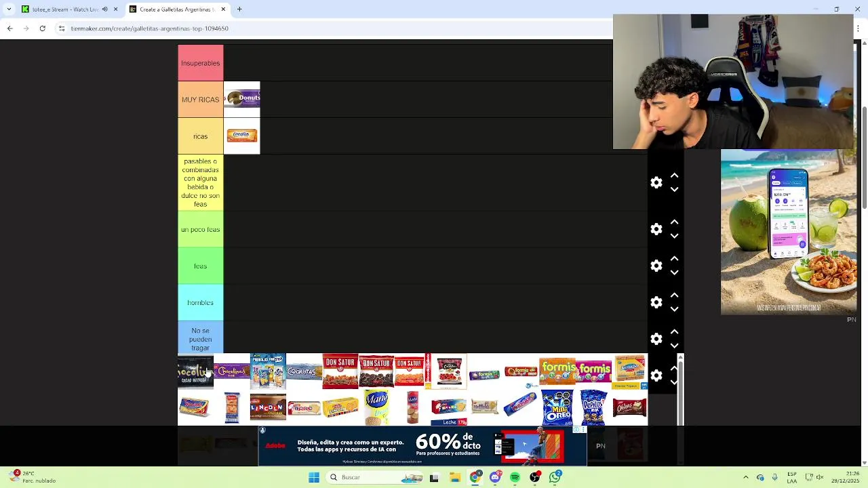This screenshot has height=488, width=868.
Task: Select the MUY RICAS tier label
Action: [201, 100]
